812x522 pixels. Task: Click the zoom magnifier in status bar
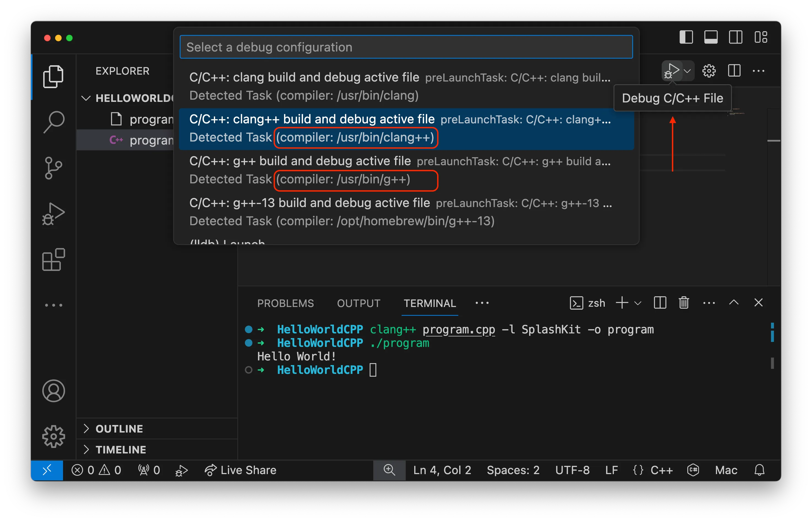pyautogui.click(x=389, y=470)
